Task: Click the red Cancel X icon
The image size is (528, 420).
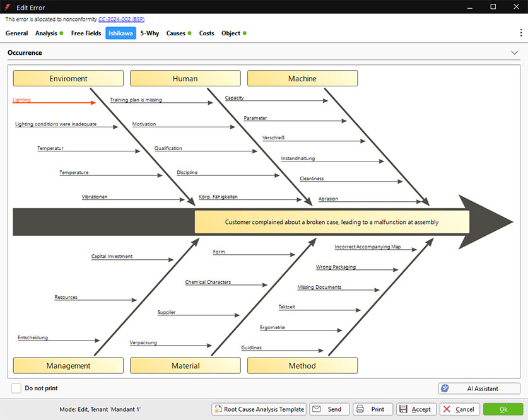Action: [447, 409]
